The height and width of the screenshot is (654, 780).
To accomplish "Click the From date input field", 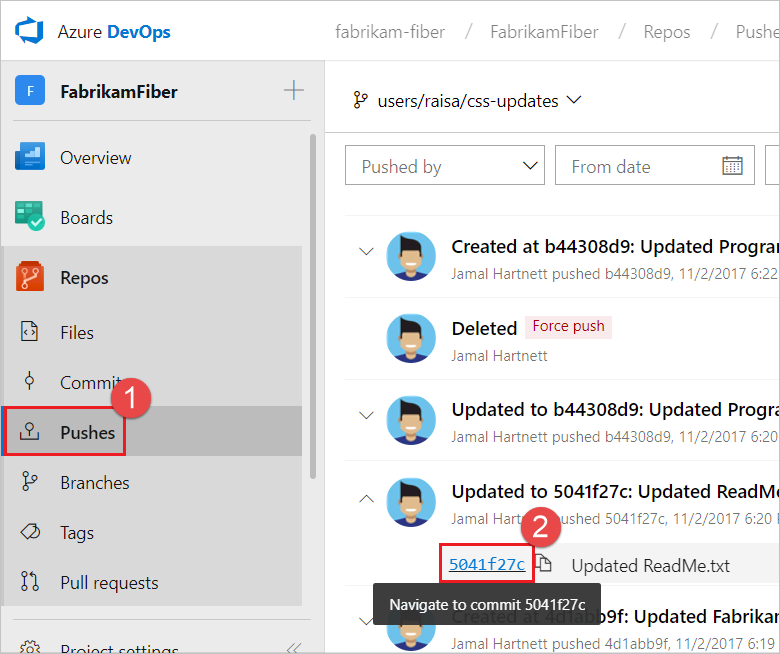I will [640, 166].
